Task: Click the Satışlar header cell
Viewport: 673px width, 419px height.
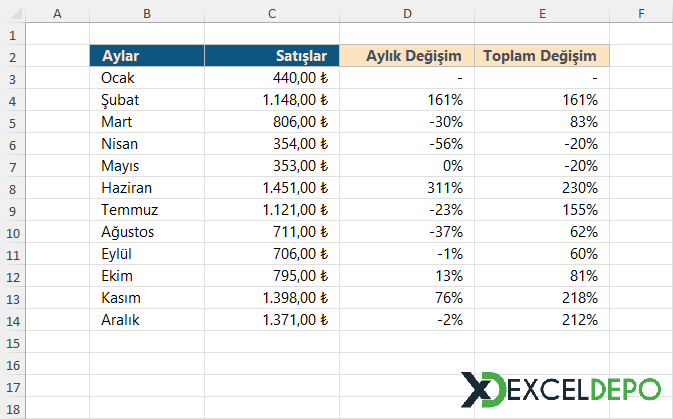Action: [271, 56]
